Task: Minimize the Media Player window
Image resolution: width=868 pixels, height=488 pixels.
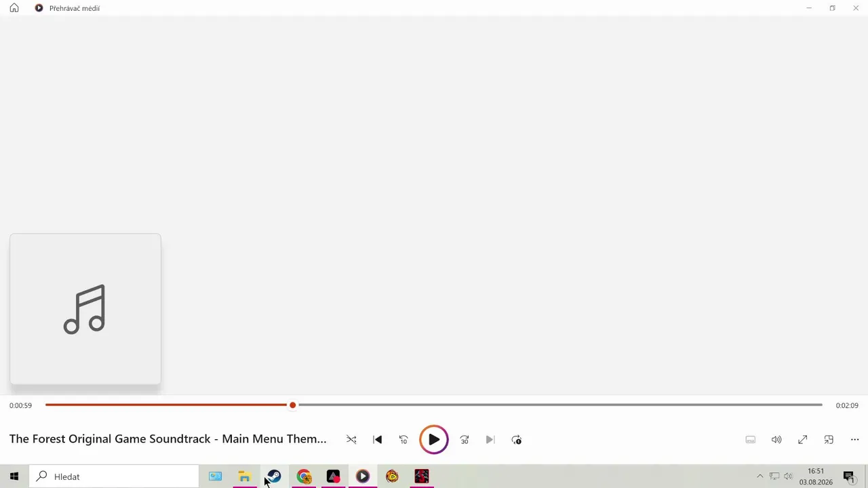Action: pos(809,8)
